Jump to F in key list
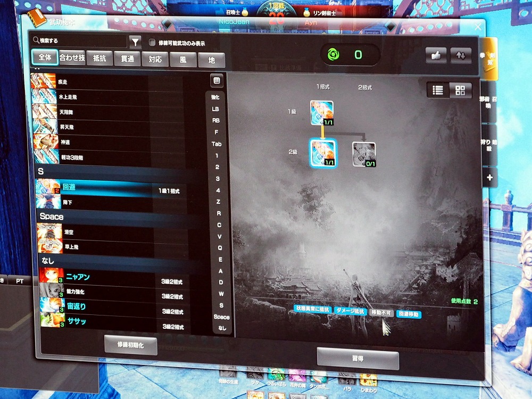Viewport: 532px width, 399px height. click(216, 132)
